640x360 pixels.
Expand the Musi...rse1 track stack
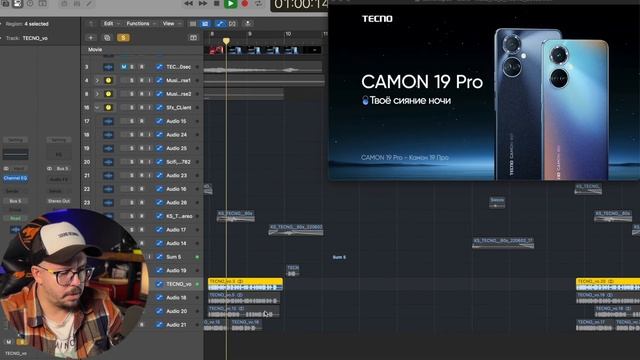pyautogui.click(x=97, y=80)
